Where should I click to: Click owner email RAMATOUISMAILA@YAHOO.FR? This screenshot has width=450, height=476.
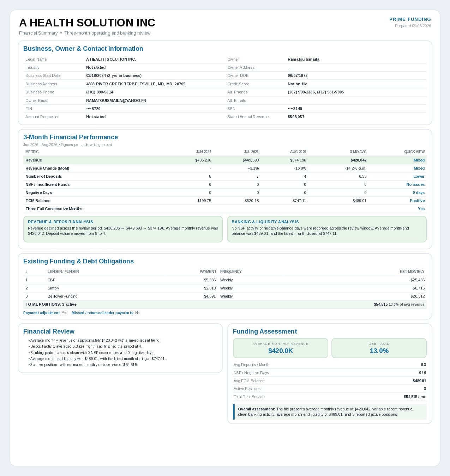(116, 100)
